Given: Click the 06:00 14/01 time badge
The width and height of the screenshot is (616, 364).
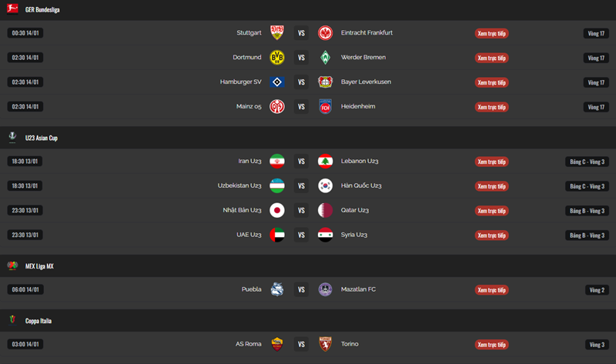Looking at the screenshot, I should click(x=25, y=289).
